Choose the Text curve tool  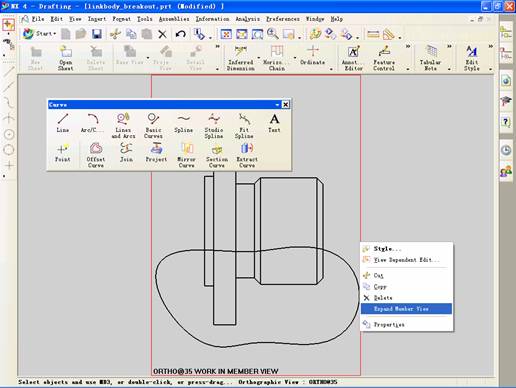[274, 123]
